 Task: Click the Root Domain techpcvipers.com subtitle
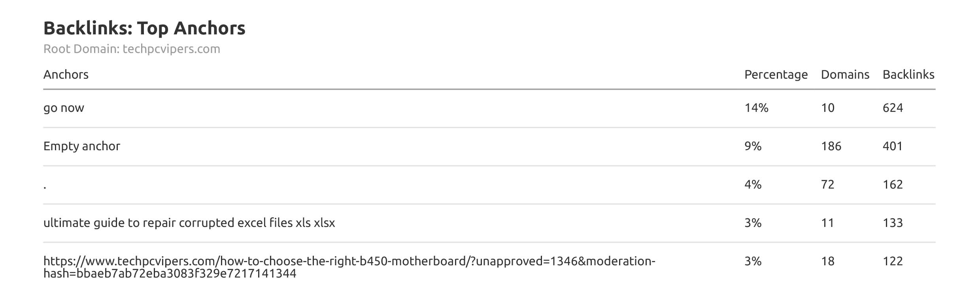pyautogui.click(x=132, y=49)
